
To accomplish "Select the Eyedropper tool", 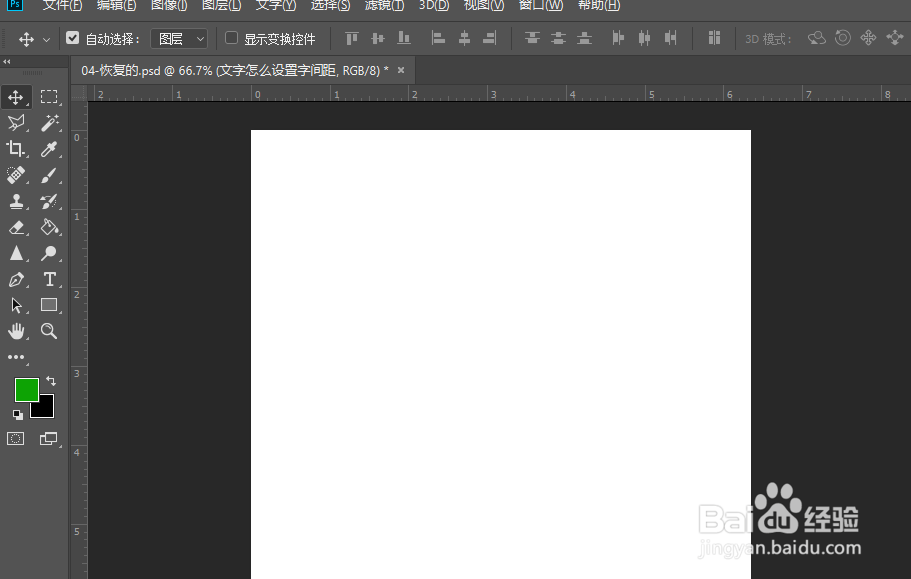I will [x=49, y=149].
